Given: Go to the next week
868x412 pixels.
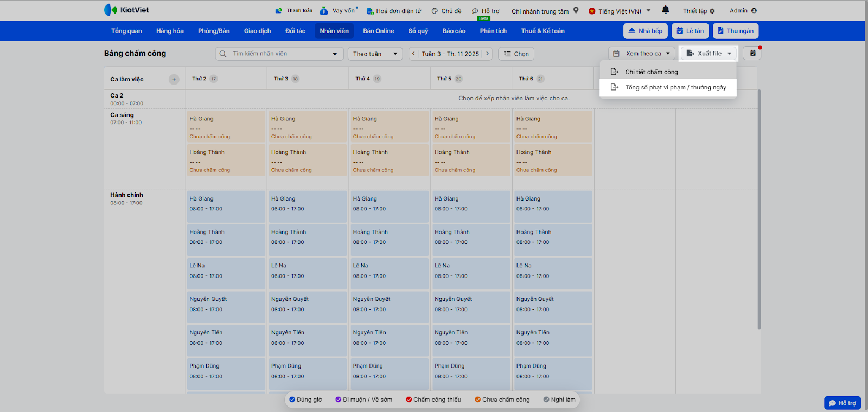Looking at the screenshot, I should pos(487,54).
